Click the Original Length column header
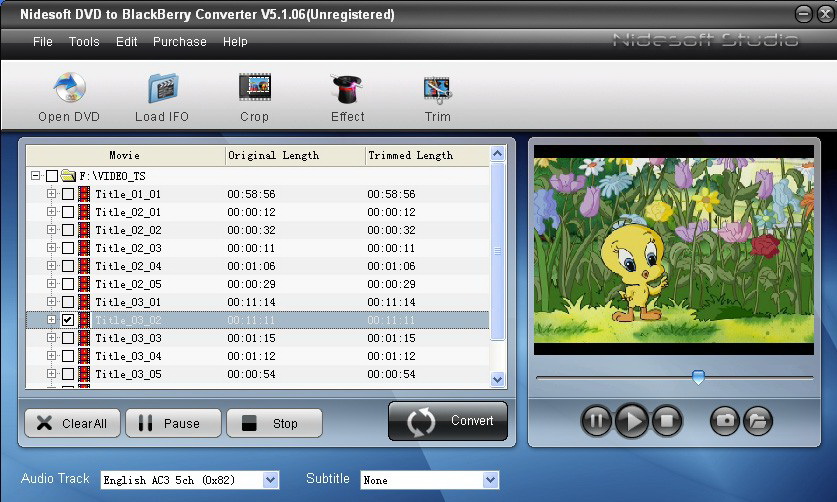 coord(295,155)
